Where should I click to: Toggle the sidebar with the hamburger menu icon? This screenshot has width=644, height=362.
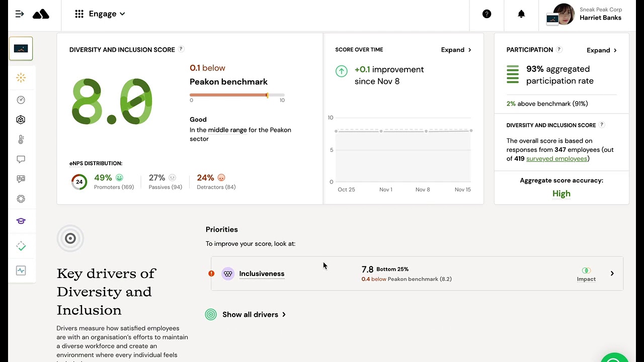[20, 14]
